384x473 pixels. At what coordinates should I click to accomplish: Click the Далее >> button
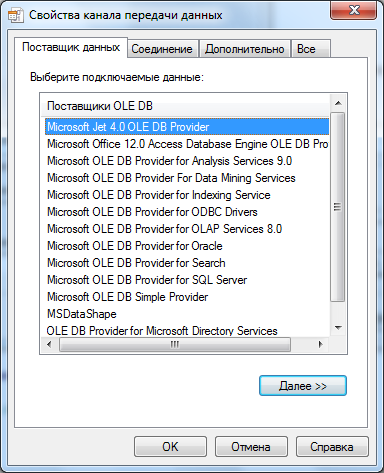coord(303,386)
